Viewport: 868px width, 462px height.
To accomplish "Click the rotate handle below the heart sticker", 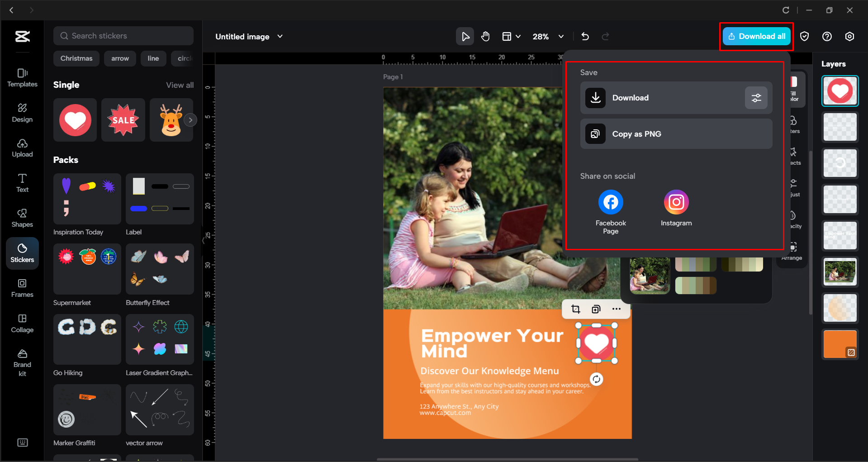I will pyautogui.click(x=596, y=379).
